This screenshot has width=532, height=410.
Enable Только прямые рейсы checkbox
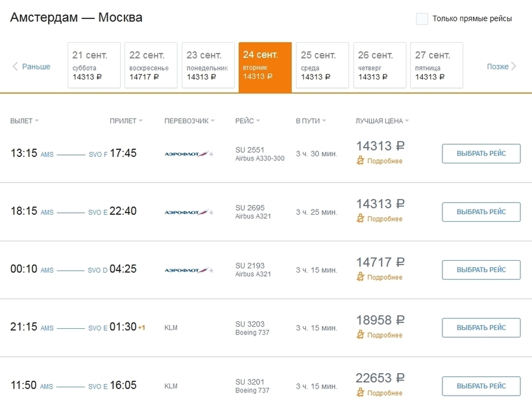pos(422,19)
